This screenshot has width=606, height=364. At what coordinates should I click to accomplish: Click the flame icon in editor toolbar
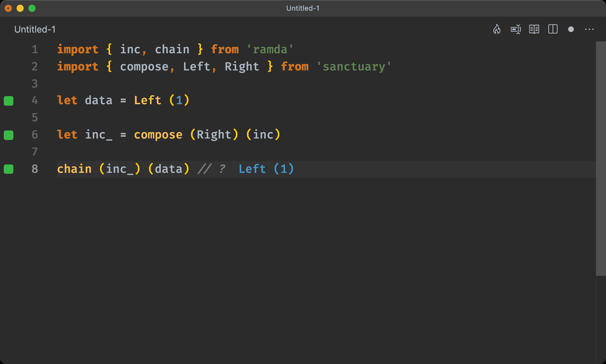click(497, 29)
